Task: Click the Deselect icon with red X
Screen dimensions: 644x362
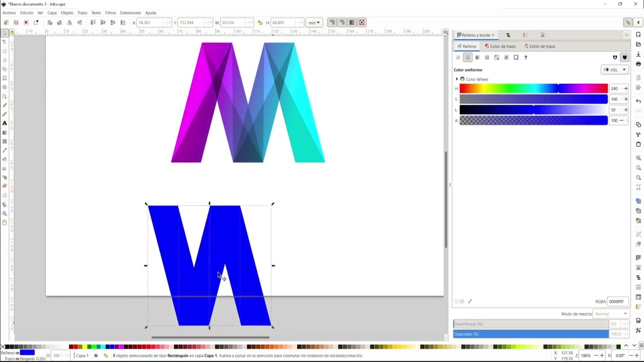Action: [x=26, y=23]
